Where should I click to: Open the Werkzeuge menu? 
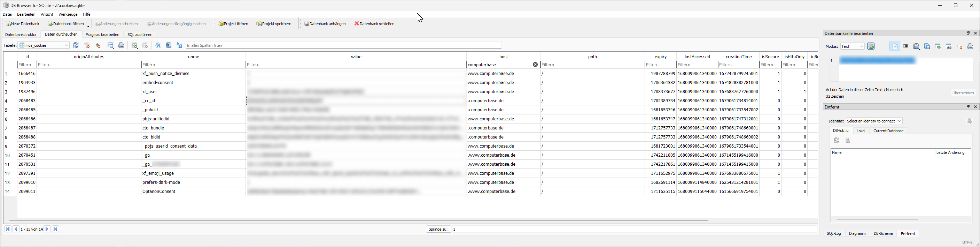pyautogui.click(x=68, y=15)
